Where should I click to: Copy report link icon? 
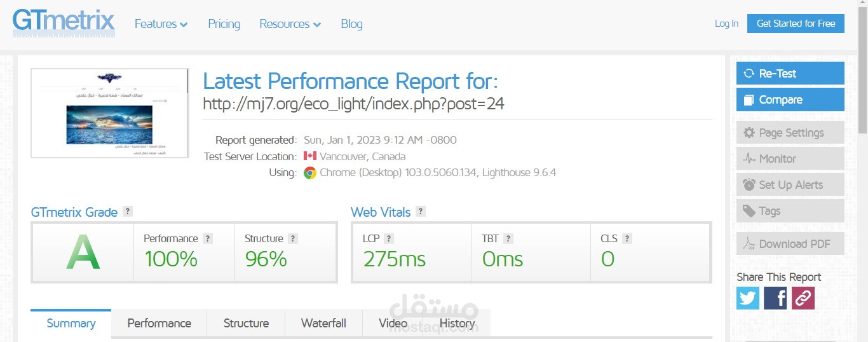click(x=803, y=298)
